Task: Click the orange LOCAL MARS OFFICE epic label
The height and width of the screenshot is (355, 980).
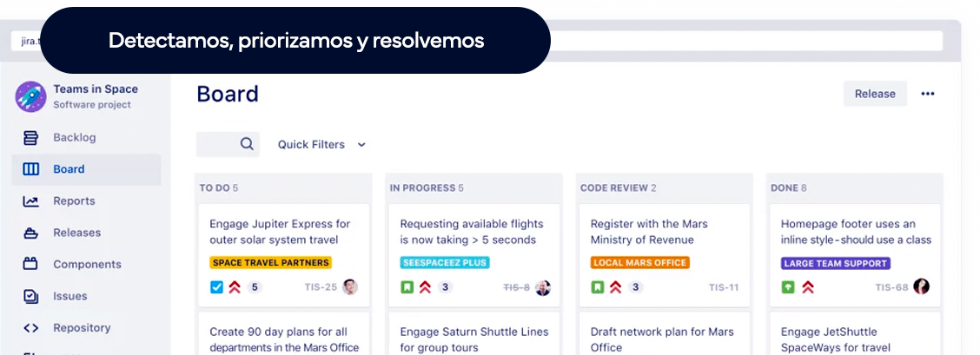Action: coord(640,263)
